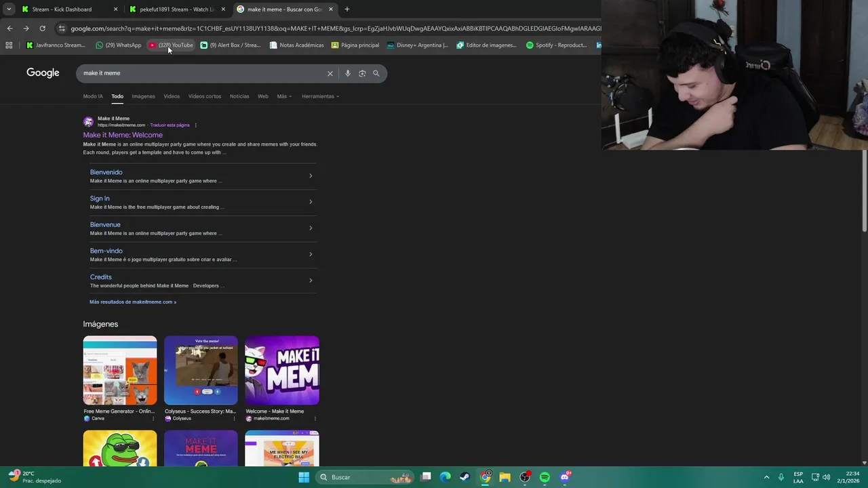Select the Modo IA search tab
The height and width of the screenshot is (488, 868).
(93, 96)
